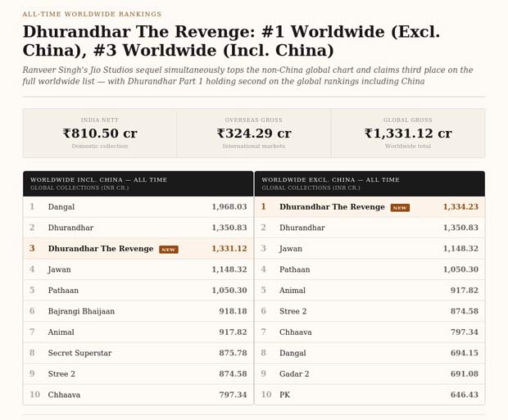
Task: Select the Gadar 2 row
Action: click(x=370, y=374)
